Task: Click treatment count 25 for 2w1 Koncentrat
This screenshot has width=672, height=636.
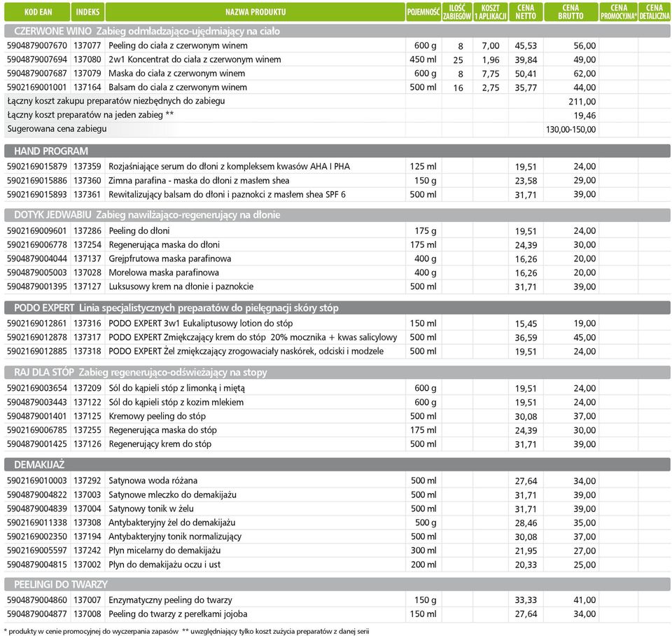Action: [x=458, y=60]
